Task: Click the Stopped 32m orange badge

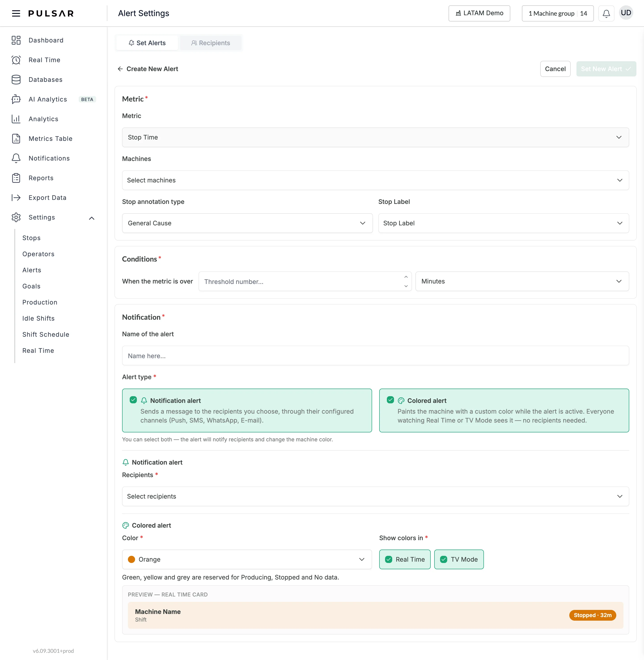Action: point(592,615)
